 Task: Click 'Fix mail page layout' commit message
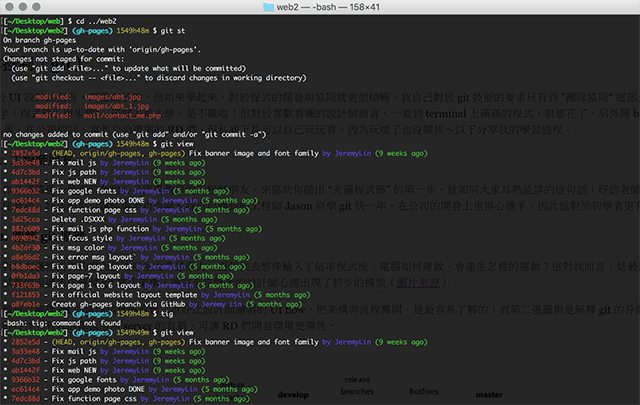pos(92,266)
